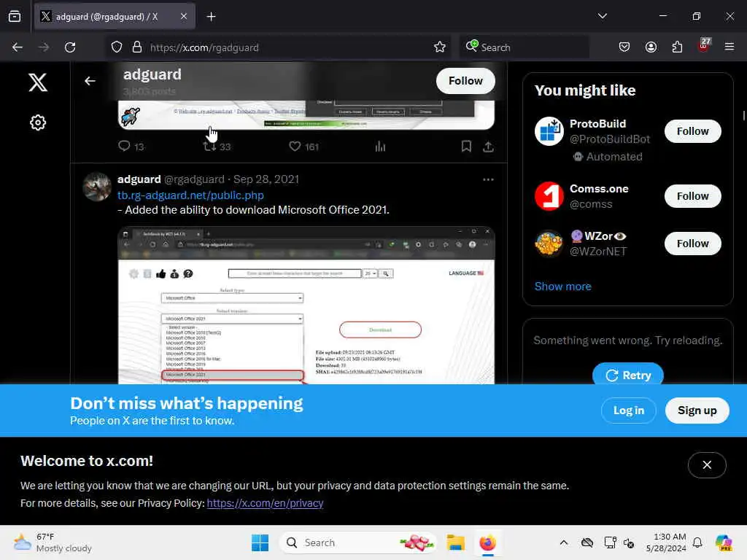747x560 pixels.
Task: Open the taskbar clock showing 1:30 AM
Action: pos(666,542)
